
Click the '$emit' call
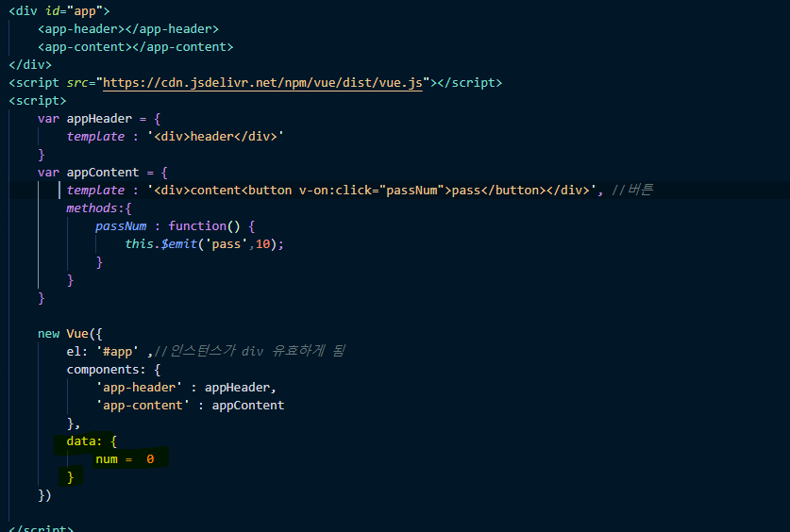click(178, 244)
